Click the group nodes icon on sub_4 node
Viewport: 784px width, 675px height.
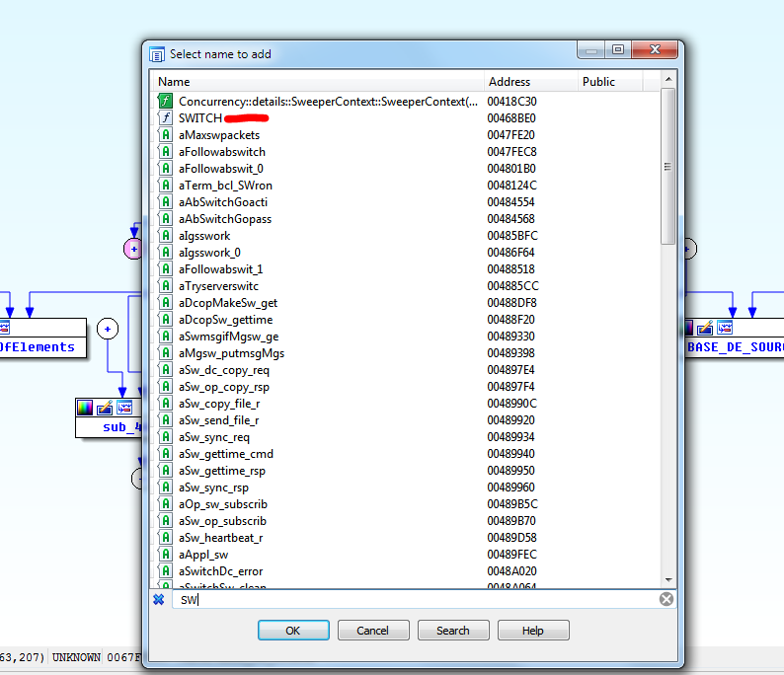[124, 408]
